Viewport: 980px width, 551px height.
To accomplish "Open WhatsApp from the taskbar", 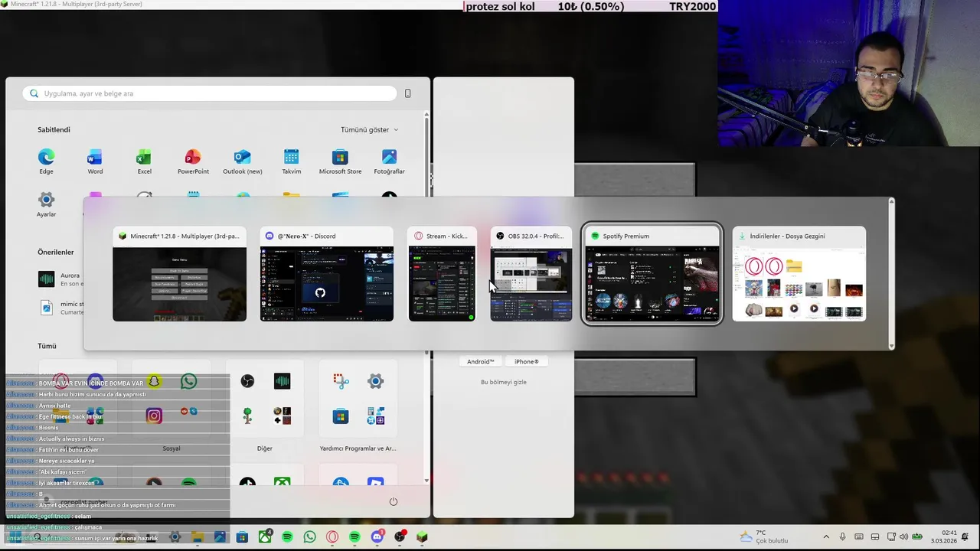I will [x=309, y=537].
